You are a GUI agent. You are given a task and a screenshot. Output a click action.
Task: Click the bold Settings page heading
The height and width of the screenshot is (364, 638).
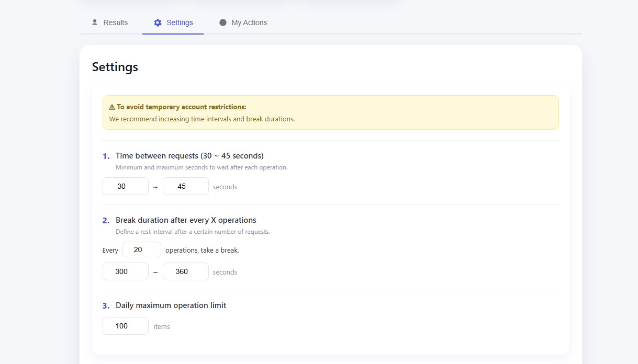(115, 67)
